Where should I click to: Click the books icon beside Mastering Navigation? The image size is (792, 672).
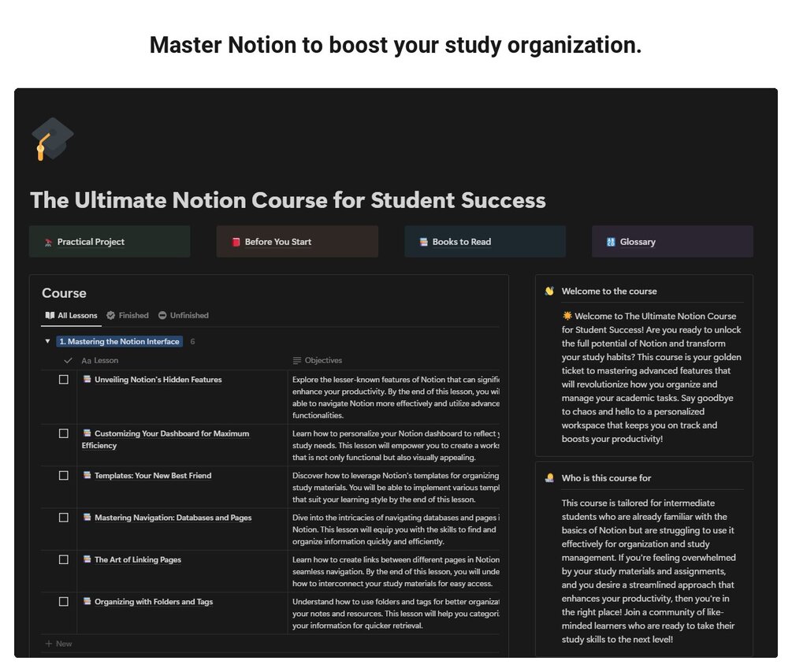coord(87,517)
